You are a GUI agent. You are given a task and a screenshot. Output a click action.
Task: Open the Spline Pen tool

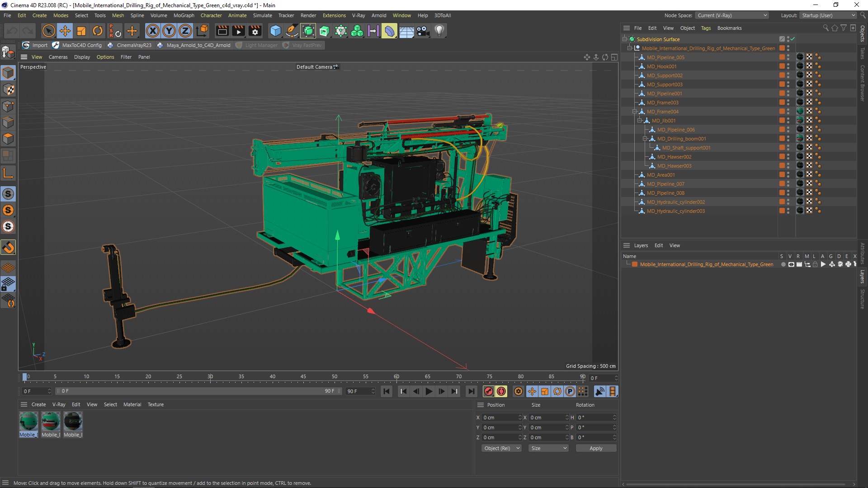coord(292,31)
